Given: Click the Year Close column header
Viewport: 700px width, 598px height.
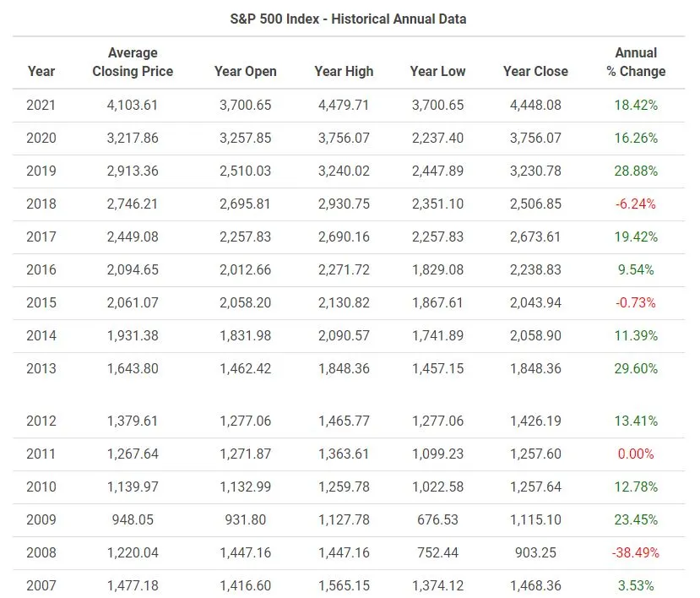Looking at the screenshot, I should coord(535,71).
